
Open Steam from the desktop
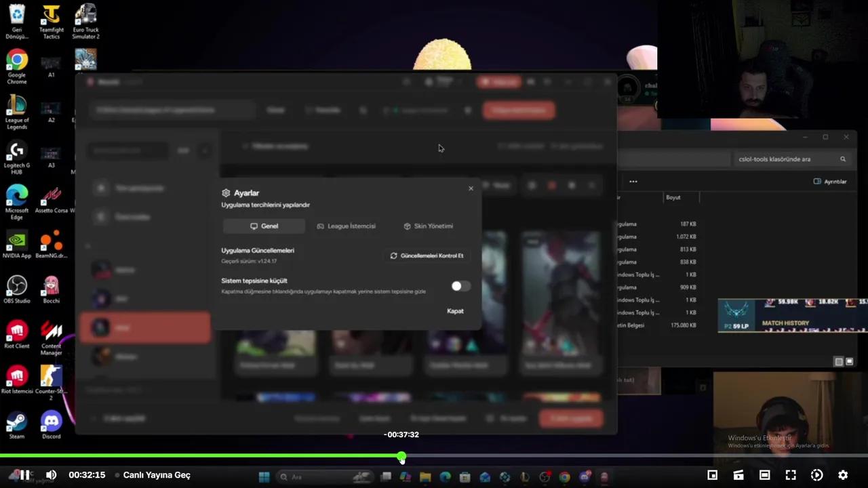[16, 420]
